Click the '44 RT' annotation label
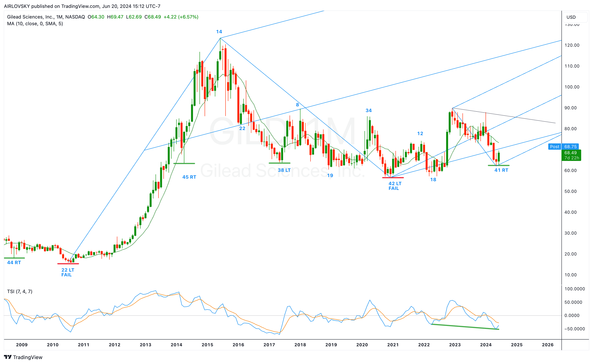The height and width of the screenshot is (364, 593). (x=14, y=263)
